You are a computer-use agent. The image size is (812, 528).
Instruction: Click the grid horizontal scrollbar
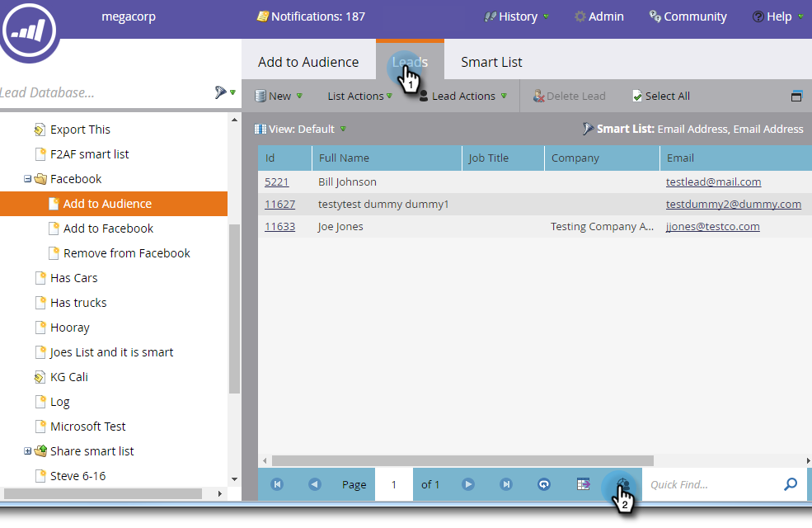click(462, 460)
